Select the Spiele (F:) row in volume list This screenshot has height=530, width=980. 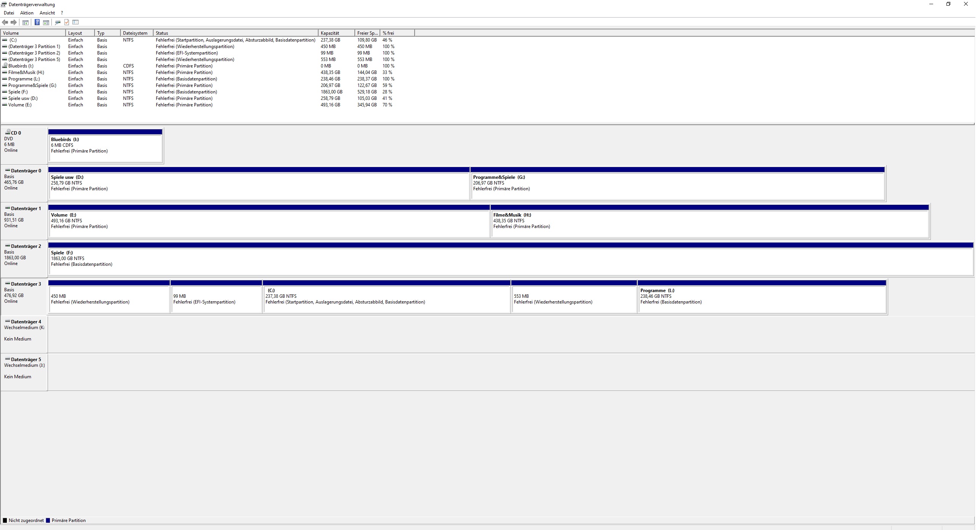[18, 92]
